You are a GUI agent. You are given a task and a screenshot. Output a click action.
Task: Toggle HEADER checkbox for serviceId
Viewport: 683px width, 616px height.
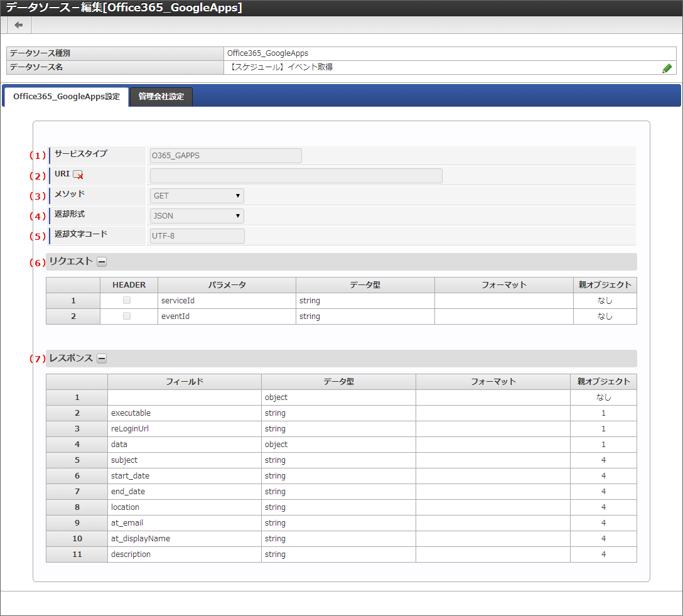click(127, 300)
